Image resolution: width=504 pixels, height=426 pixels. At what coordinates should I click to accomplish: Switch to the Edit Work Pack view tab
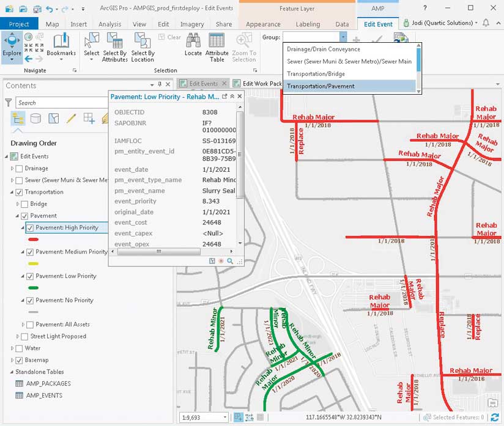[258, 84]
